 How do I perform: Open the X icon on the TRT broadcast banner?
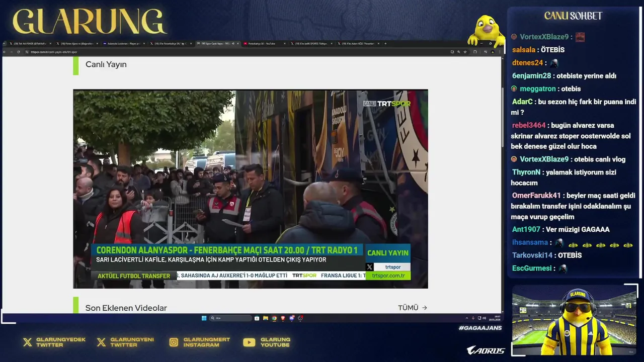pyautogui.click(x=369, y=267)
